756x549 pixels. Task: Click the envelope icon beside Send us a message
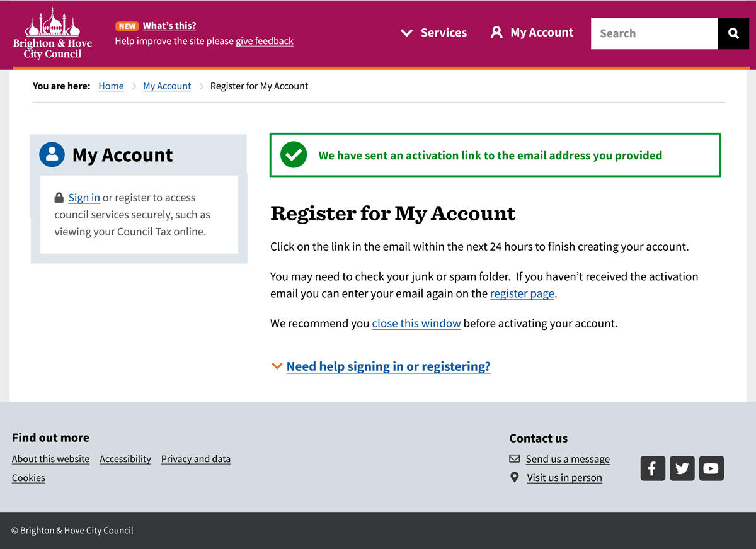tap(515, 459)
